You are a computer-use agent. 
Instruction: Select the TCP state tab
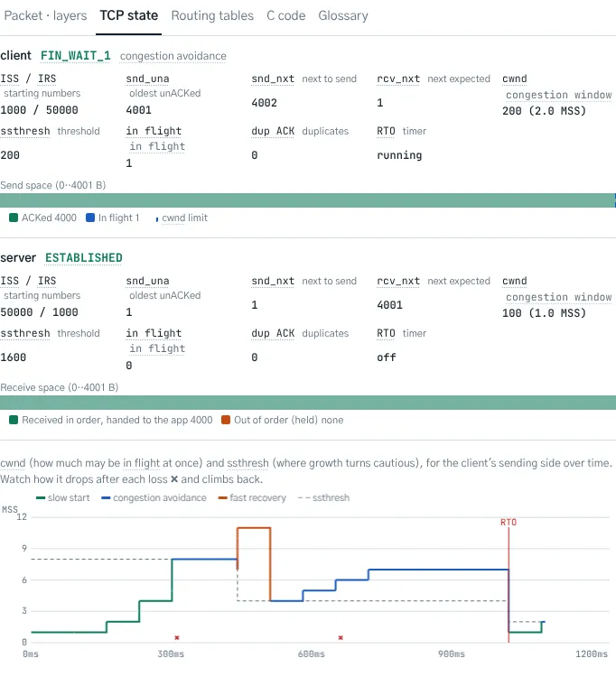pyautogui.click(x=129, y=15)
